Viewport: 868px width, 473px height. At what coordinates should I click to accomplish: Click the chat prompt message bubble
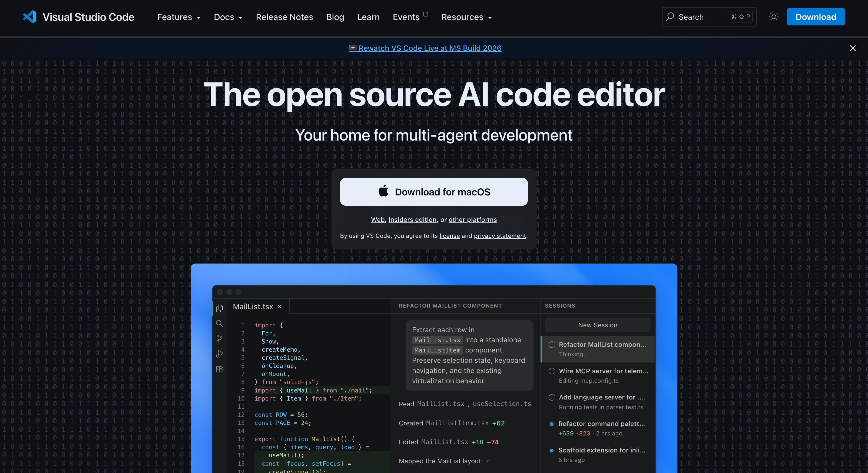469,355
